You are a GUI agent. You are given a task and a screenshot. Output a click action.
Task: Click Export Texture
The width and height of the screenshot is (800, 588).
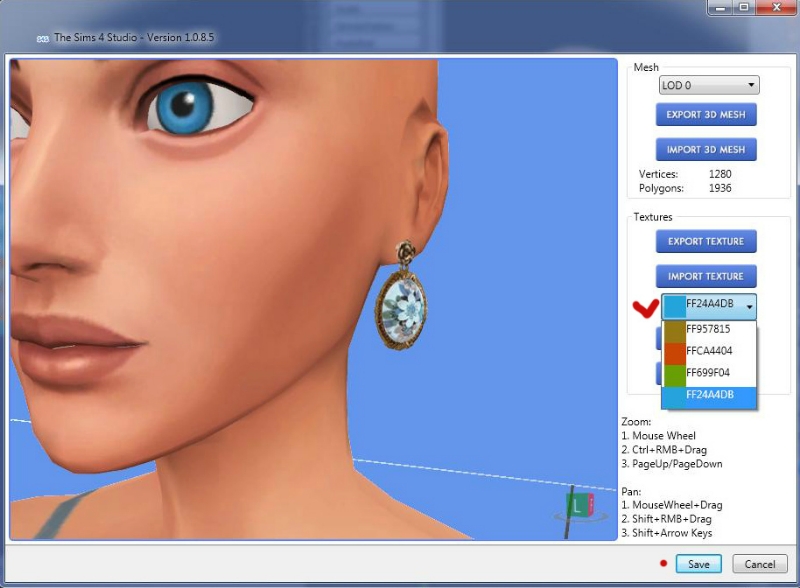click(x=706, y=242)
